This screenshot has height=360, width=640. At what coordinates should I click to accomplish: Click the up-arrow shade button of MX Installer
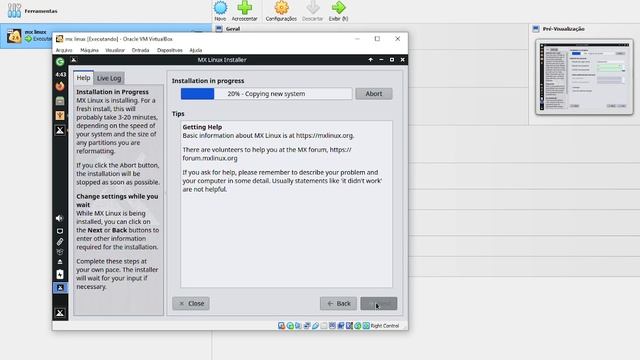click(x=371, y=60)
